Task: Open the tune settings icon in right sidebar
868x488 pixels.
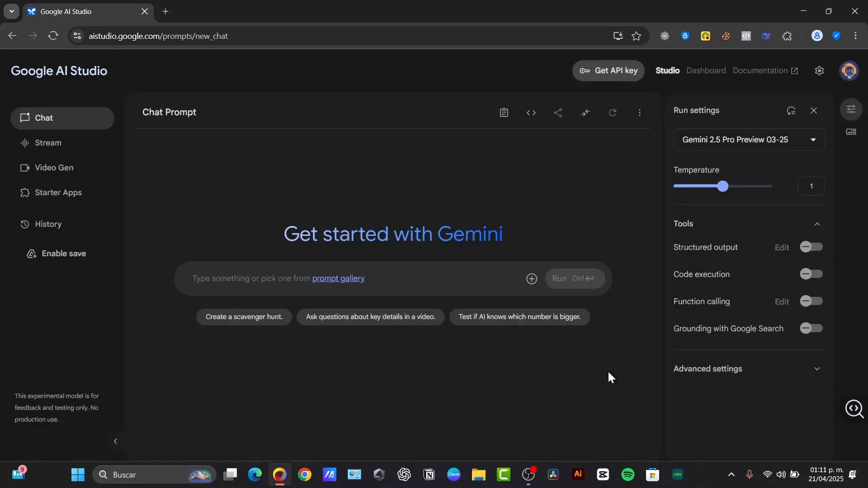Action: (x=852, y=109)
